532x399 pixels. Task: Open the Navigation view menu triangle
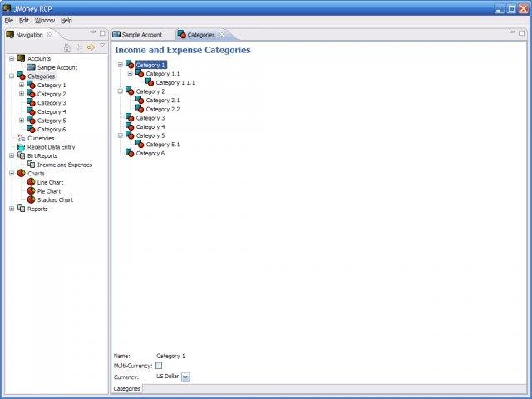pos(102,45)
